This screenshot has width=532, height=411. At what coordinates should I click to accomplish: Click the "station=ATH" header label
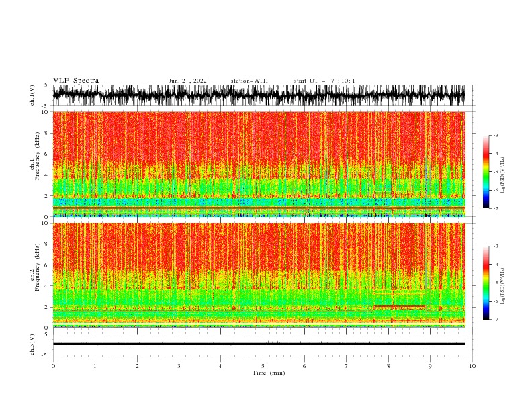pos(249,81)
